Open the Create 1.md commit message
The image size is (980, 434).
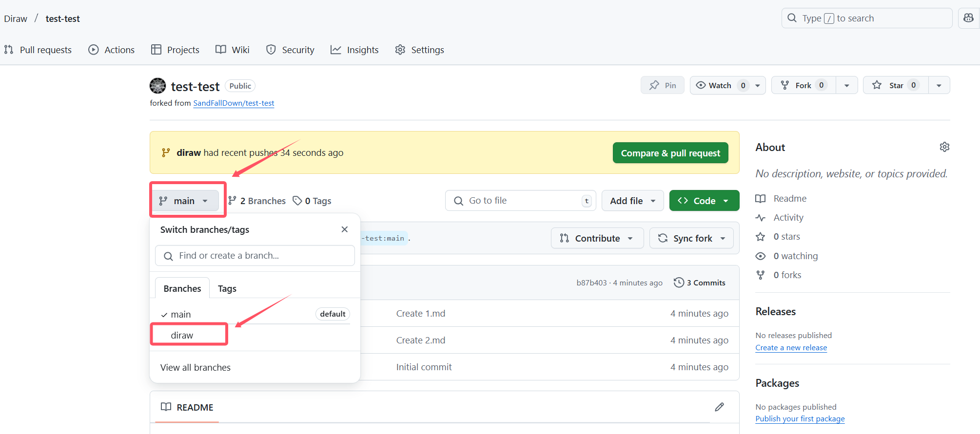(x=421, y=314)
